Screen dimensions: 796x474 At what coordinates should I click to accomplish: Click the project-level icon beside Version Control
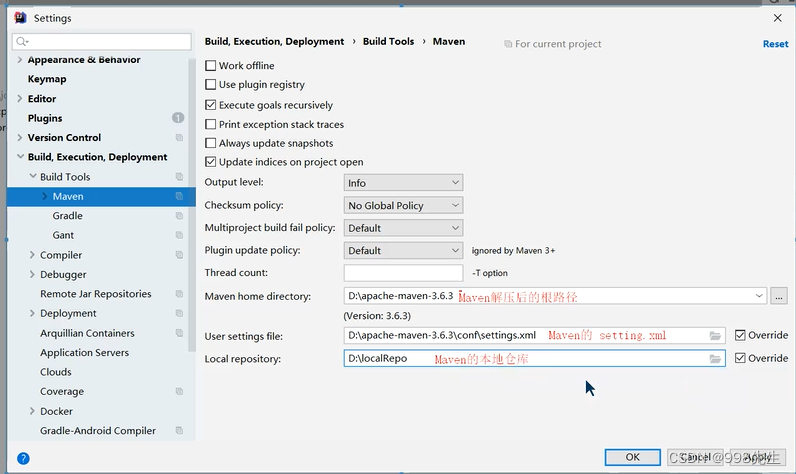click(x=179, y=138)
